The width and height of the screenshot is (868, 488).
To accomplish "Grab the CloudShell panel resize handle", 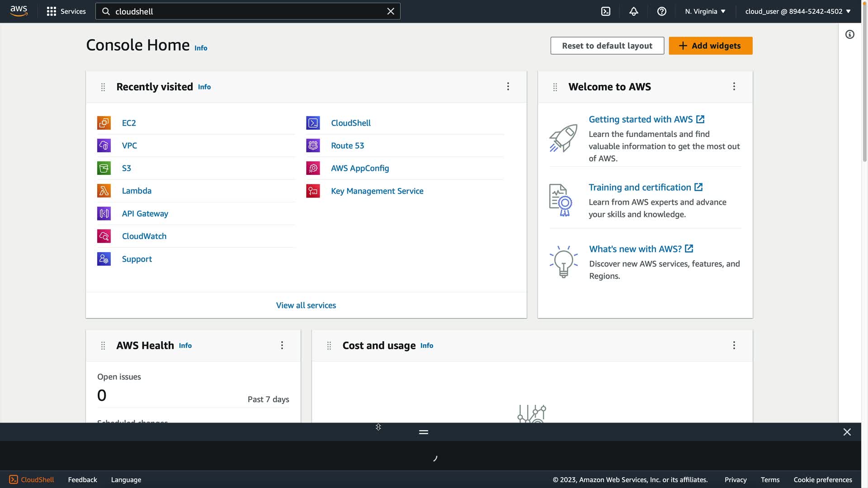I will click(x=423, y=432).
